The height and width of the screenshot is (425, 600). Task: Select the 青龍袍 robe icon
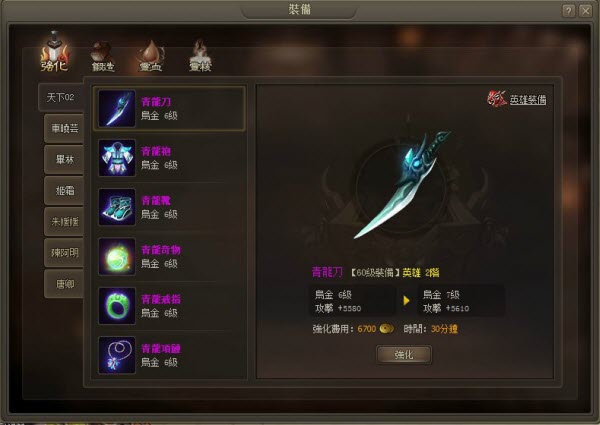[x=117, y=158]
